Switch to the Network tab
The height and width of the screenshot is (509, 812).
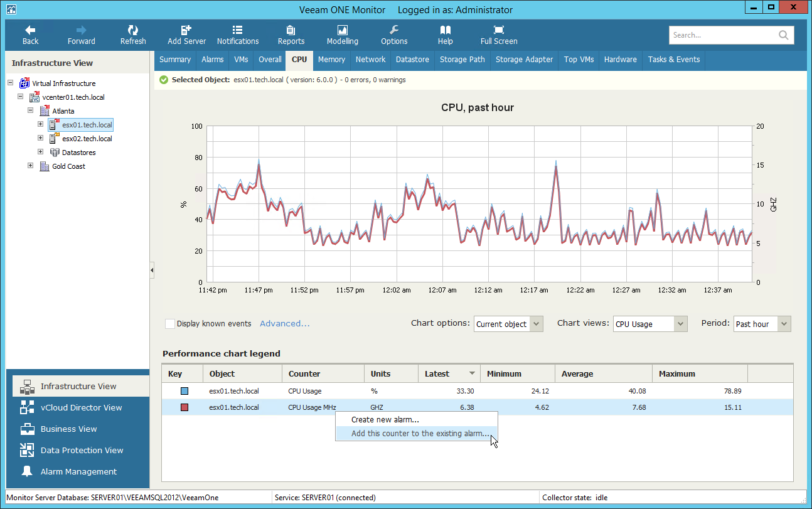(x=370, y=60)
